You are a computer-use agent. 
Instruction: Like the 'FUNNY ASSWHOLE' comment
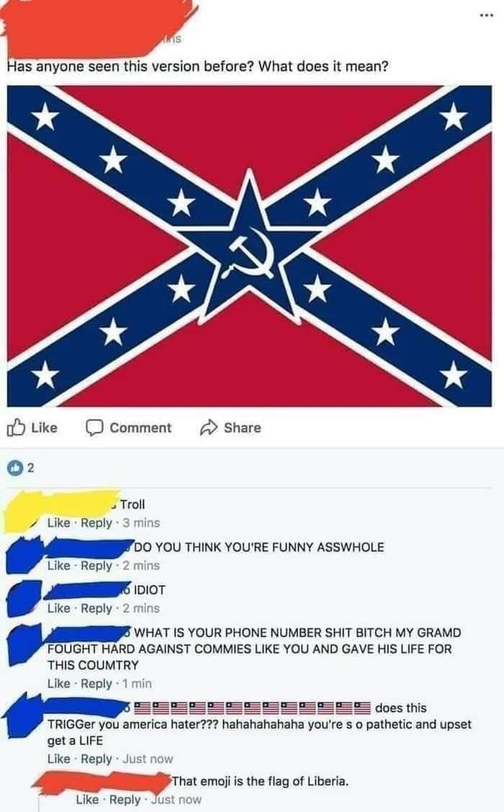tap(58, 566)
